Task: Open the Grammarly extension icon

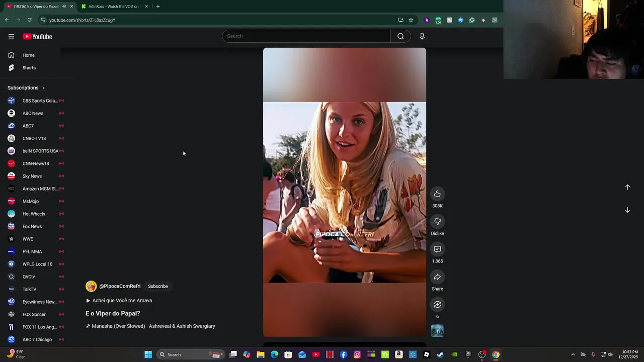Action: point(472,20)
